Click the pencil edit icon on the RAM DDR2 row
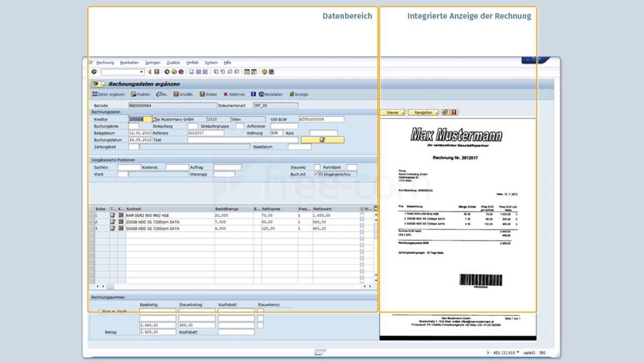 tap(113, 215)
